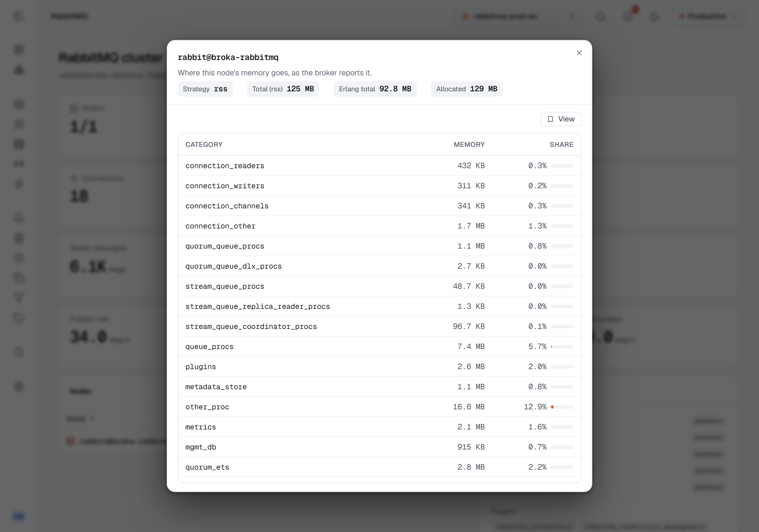Image resolution: width=759 pixels, height=532 pixels.
Task: Sort by the MEMORY column header
Action: click(x=469, y=145)
